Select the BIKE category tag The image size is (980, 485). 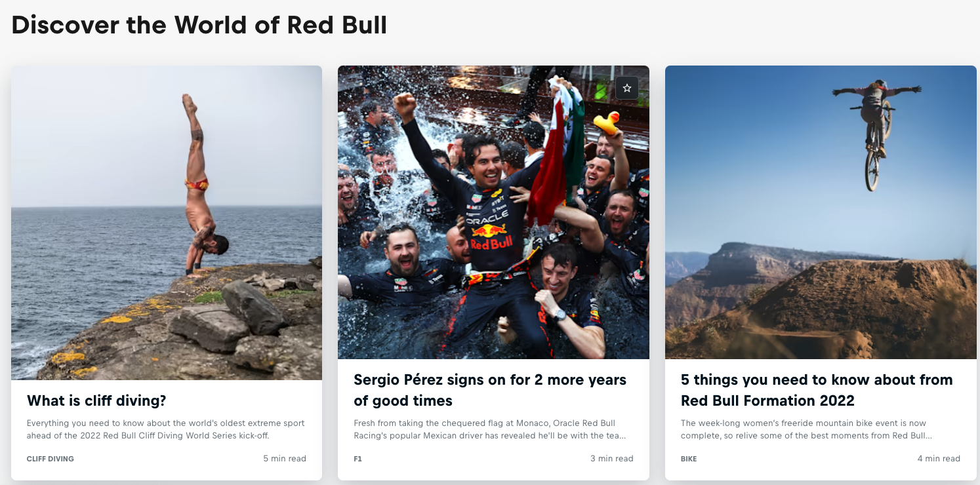(688, 459)
